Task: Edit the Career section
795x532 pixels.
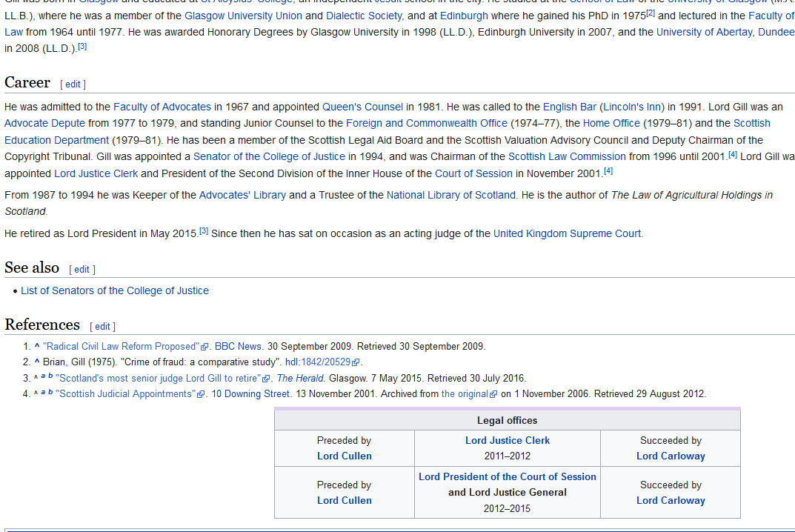Action: [73, 84]
